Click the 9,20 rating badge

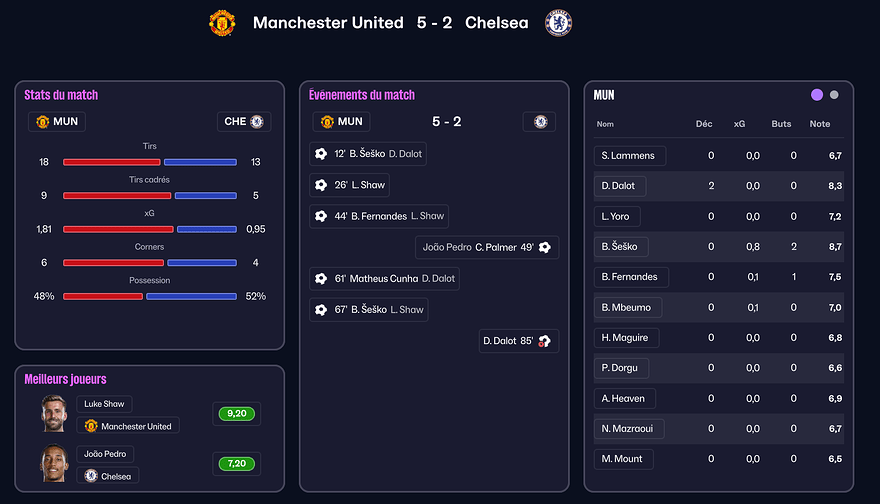[x=237, y=413]
